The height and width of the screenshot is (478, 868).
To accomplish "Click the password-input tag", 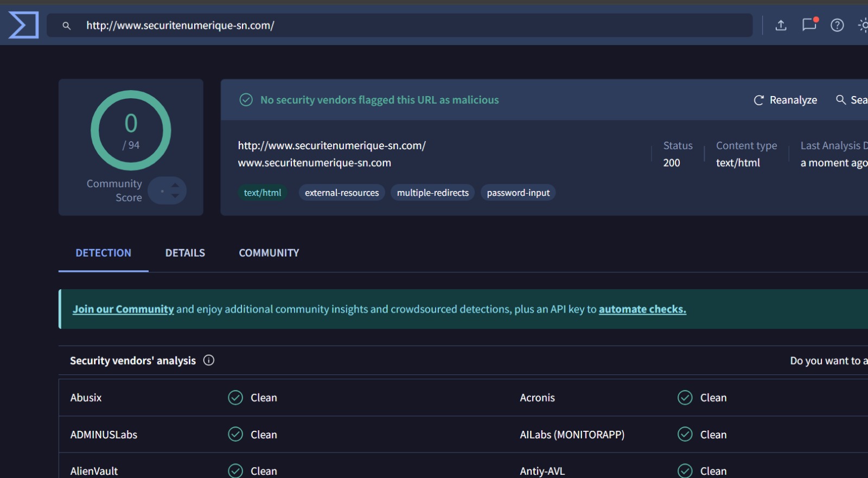I will (x=518, y=193).
